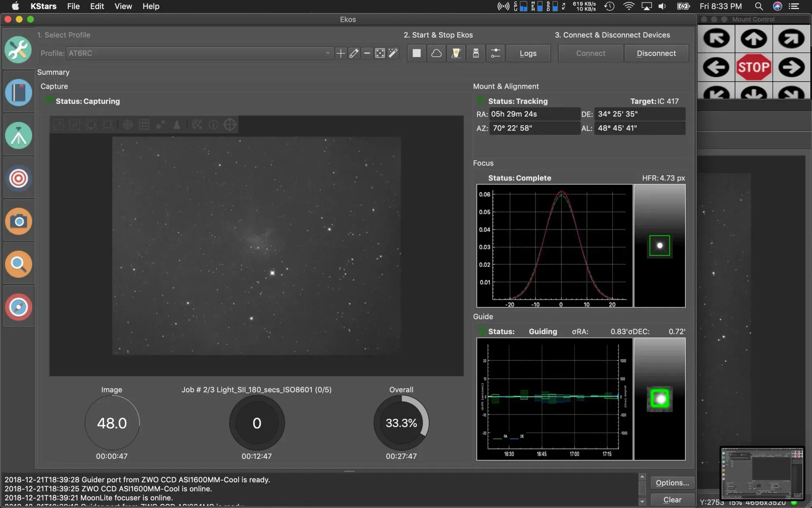Image resolution: width=812 pixels, height=508 pixels.
Task: Open the AT6RC profile dropdown
Action: coord(327,53)
